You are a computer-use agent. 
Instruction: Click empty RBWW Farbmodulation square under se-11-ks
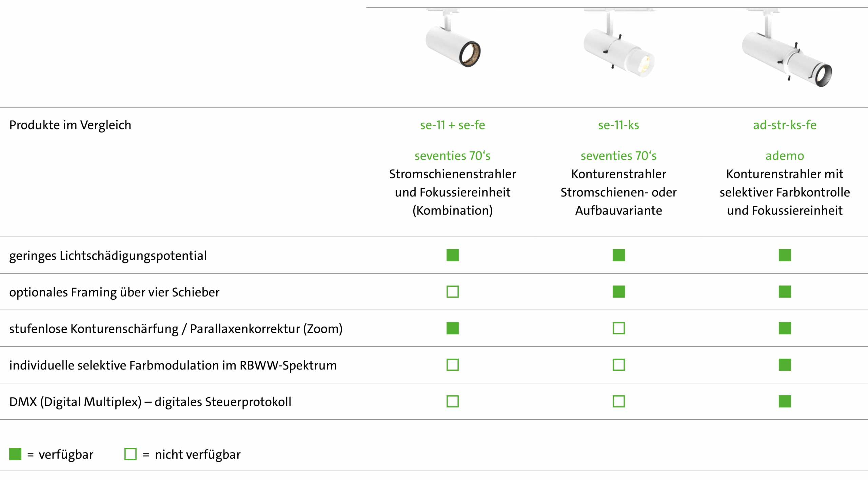(619, 365)
